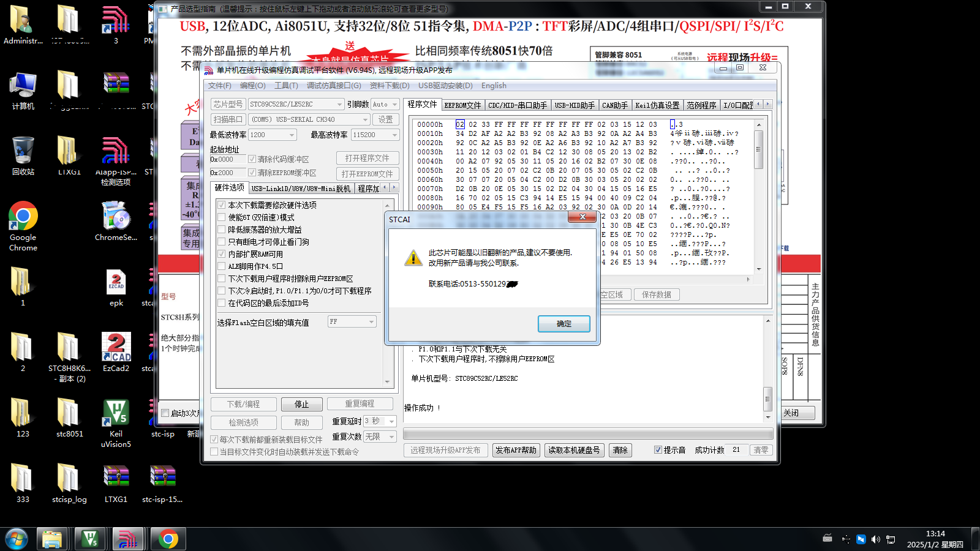Image resolution: width=980 pixels, height=551 pixels.
Task: Expand the 重复次数 无限 dropdown
Action: (x=391, y=437)
